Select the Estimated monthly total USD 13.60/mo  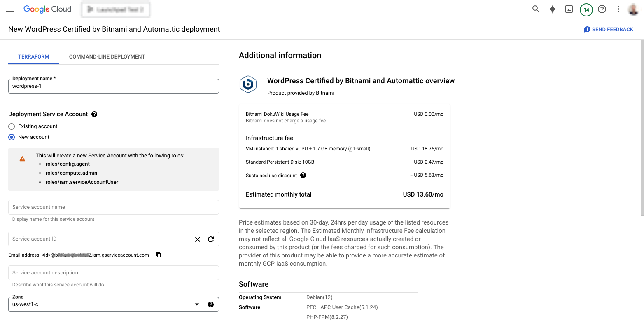point(345,194)
